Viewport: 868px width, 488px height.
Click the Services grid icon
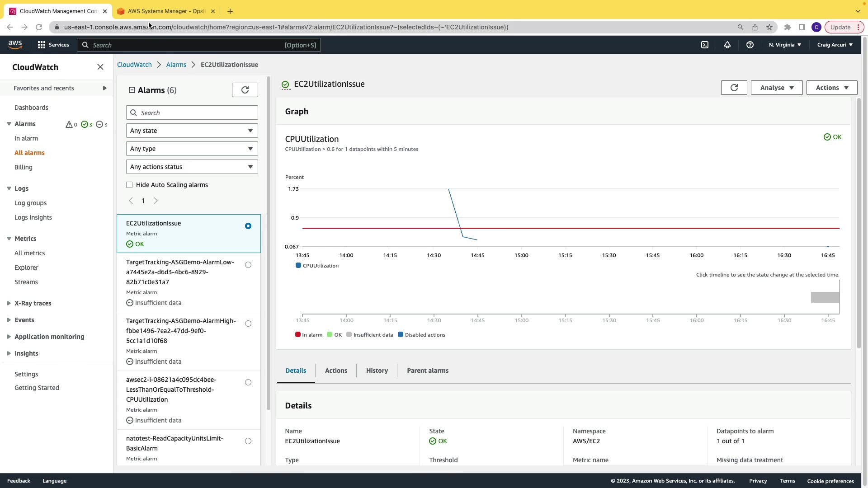coord(42,45)
